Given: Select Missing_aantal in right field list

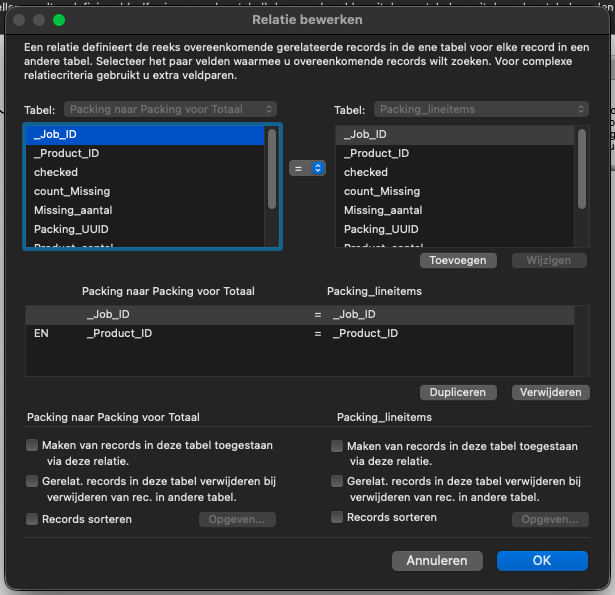Looking at the screenshot, I should click(x=383, y=210).
